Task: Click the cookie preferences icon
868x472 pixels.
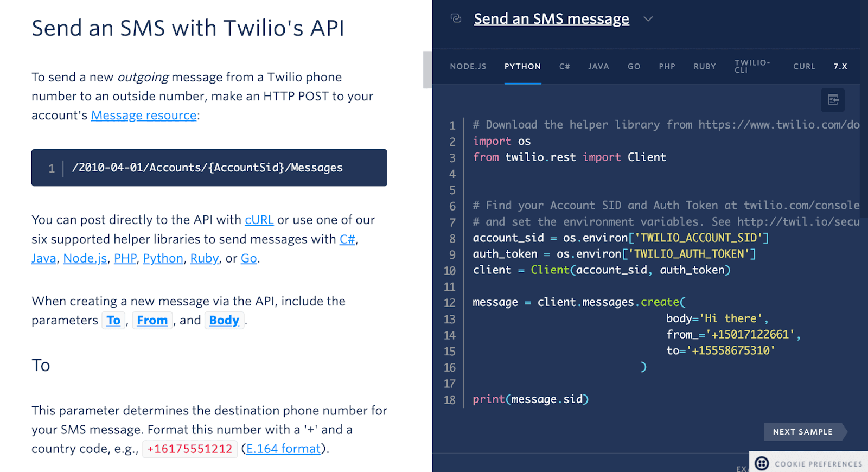Action: pos(762,463)
